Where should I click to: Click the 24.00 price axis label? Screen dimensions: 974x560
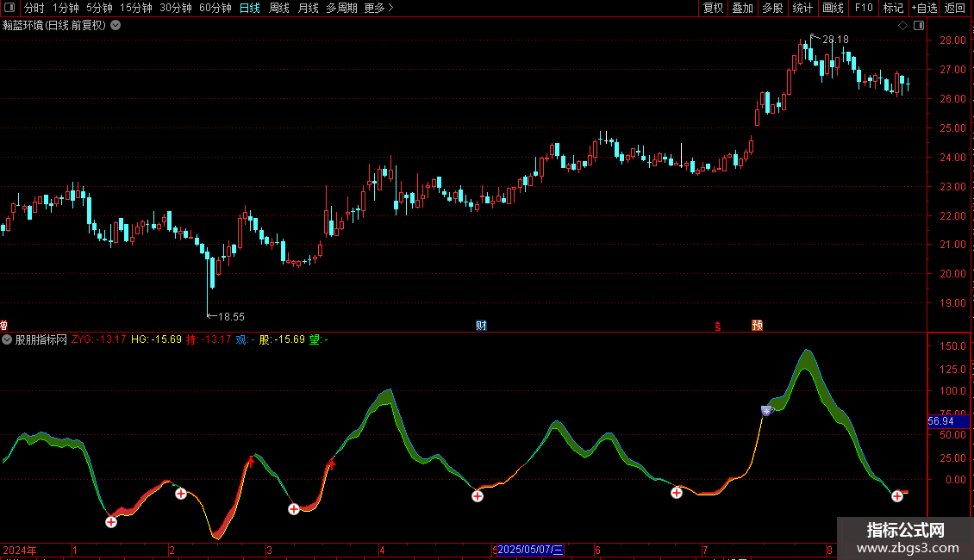(953, 157)
